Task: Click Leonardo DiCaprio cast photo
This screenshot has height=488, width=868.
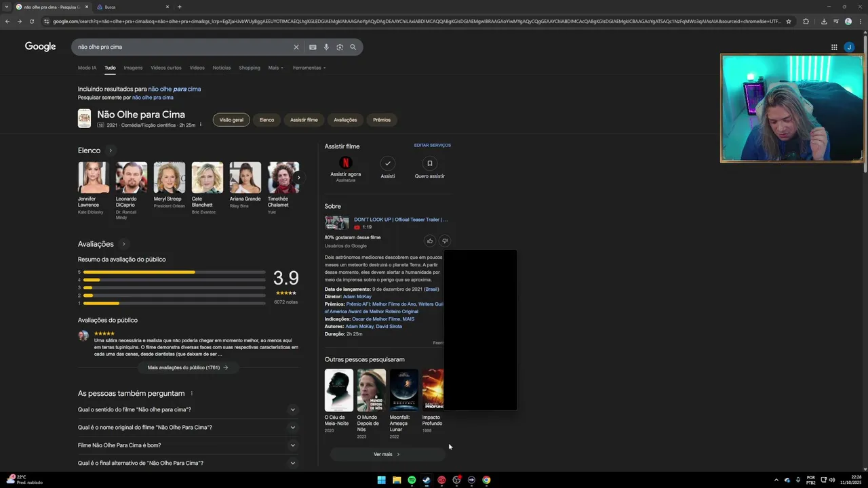Action: [132, 178]
